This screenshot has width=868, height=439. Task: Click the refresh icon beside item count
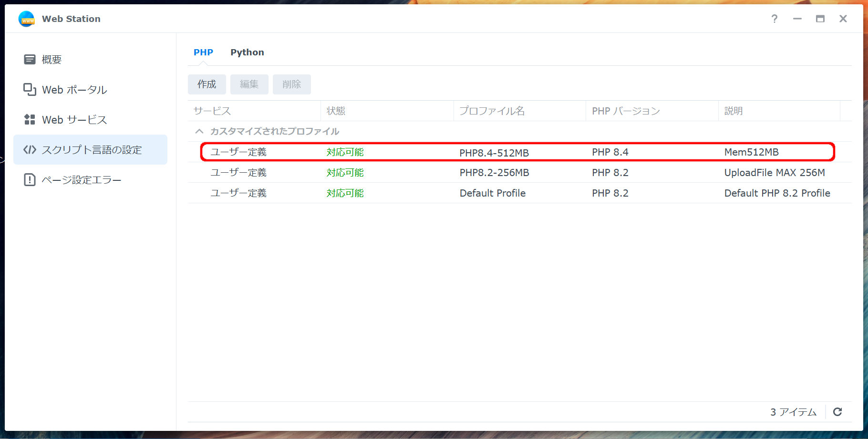[837, 412]
